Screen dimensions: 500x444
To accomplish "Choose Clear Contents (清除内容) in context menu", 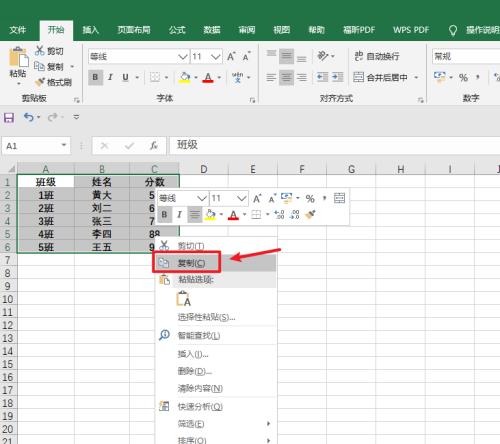I will tap(216, 388).
